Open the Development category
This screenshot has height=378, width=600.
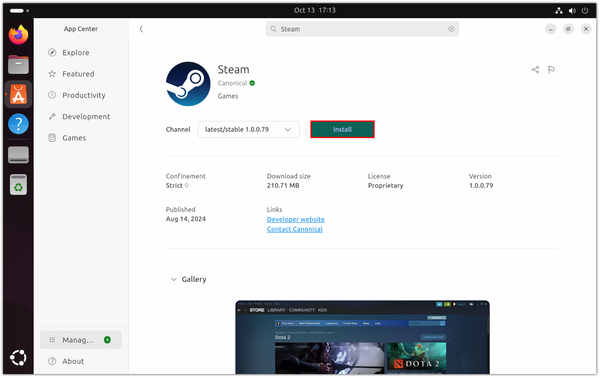pyautogui.click(x=81, y=117)
